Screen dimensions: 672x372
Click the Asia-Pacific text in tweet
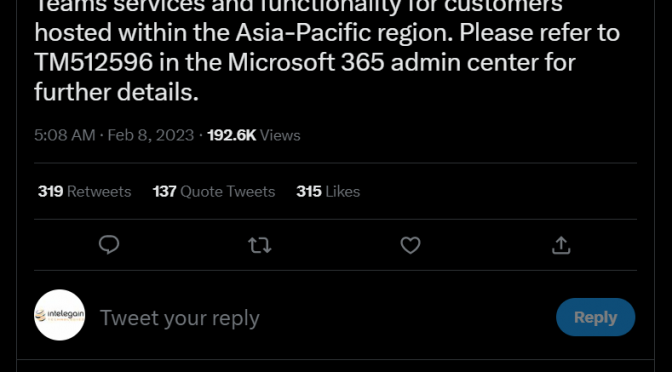tap(303, 33)
